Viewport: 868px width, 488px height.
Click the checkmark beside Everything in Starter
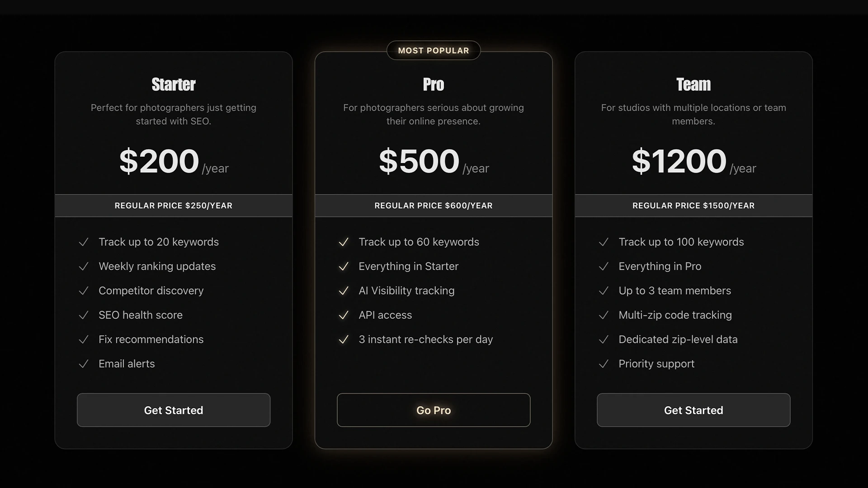click(344, 267)
